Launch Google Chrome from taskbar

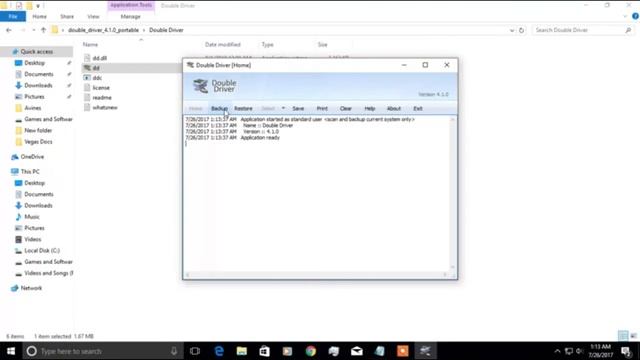[311, 351]
